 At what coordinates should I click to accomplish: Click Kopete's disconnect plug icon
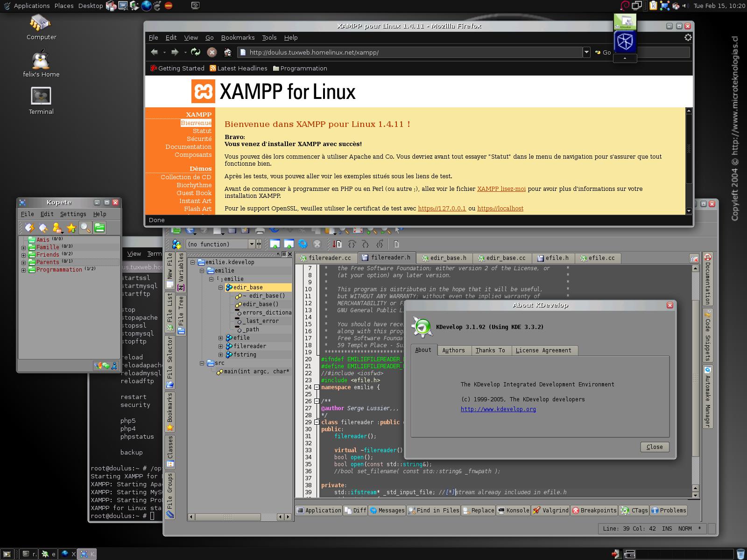43,228
